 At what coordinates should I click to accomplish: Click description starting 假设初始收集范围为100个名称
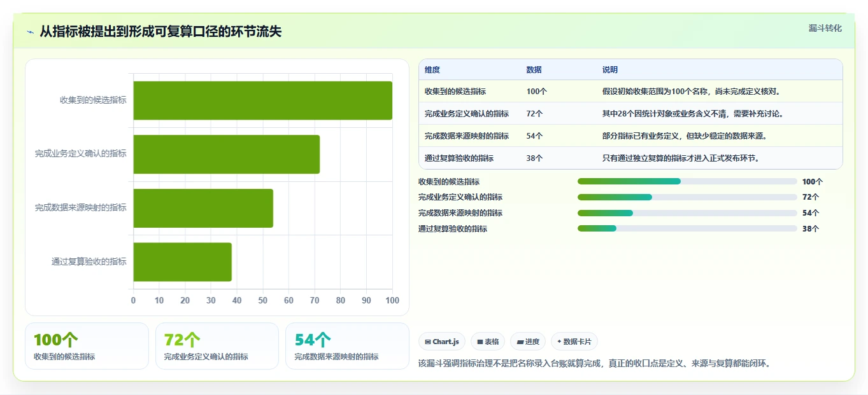click(x=692, y=92)
